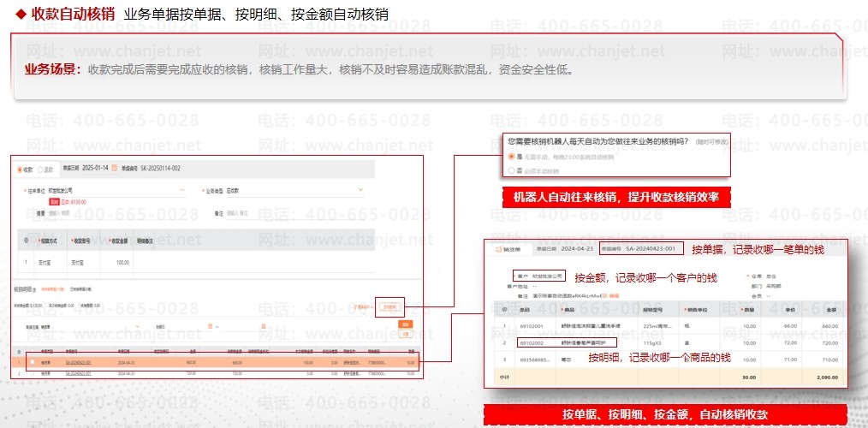Open the SA-20240423-001 document link in highlighted row
The image size is (868, 428).
pyautogui.click(x=79, y=362)
